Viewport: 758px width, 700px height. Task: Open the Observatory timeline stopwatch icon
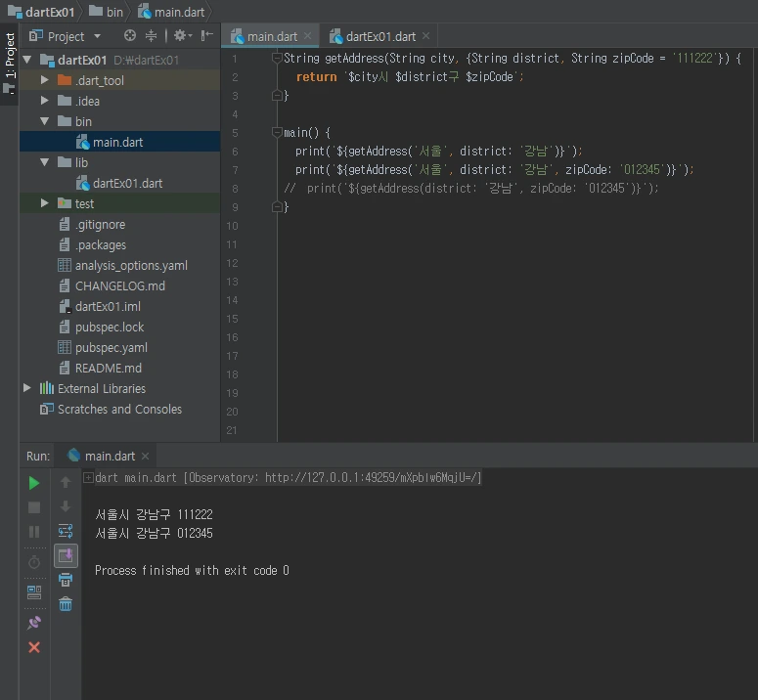pyautogui.click(x=34, y=562)
